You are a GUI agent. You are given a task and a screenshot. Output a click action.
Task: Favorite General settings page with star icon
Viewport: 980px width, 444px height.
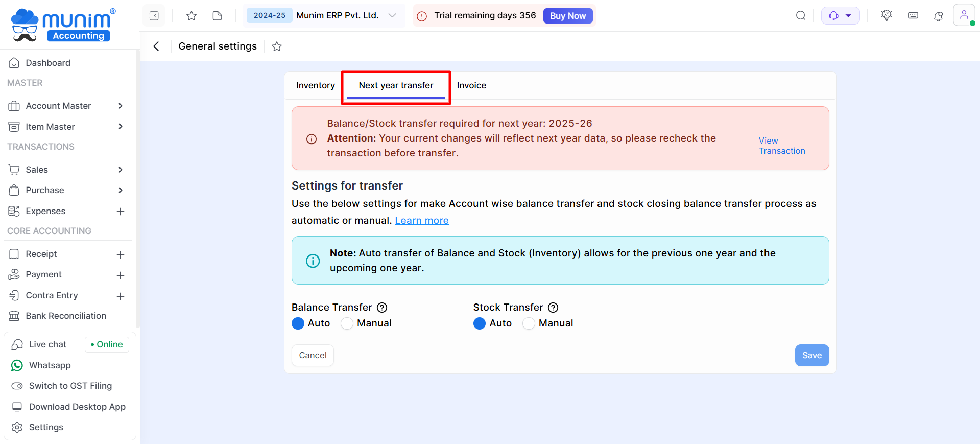pos(277,46)
